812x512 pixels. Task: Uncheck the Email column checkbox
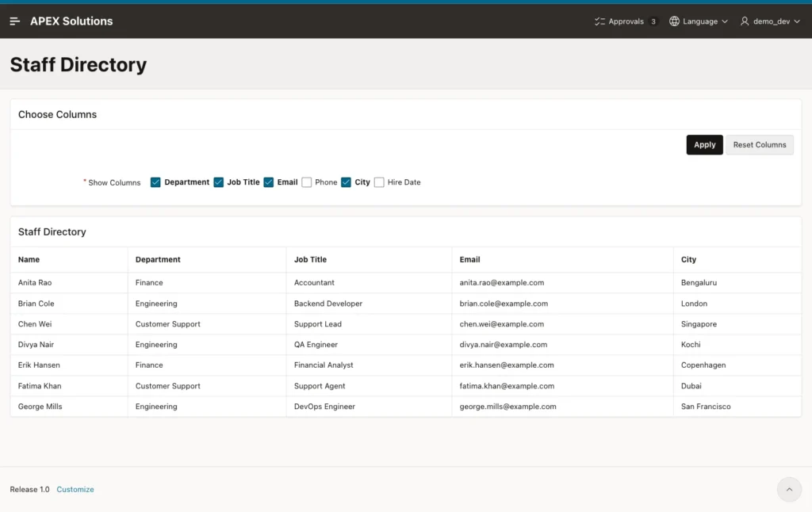[x=268, y=182]
